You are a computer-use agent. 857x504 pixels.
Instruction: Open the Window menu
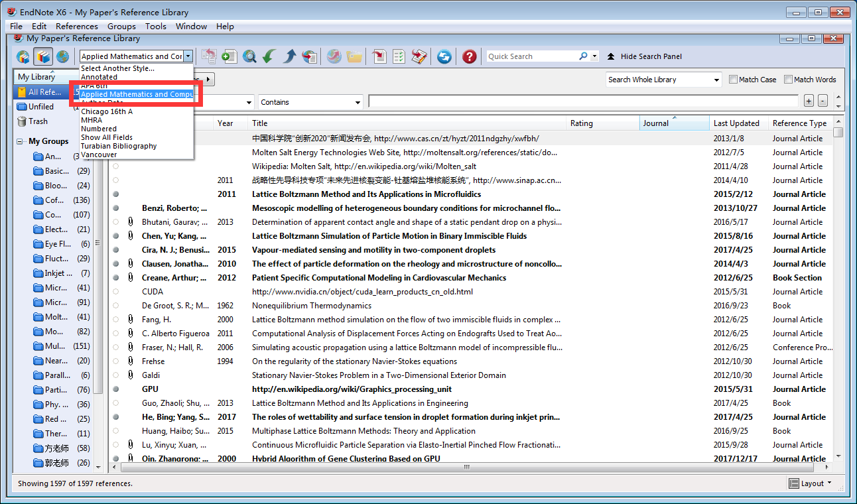[x=191, y=27]
